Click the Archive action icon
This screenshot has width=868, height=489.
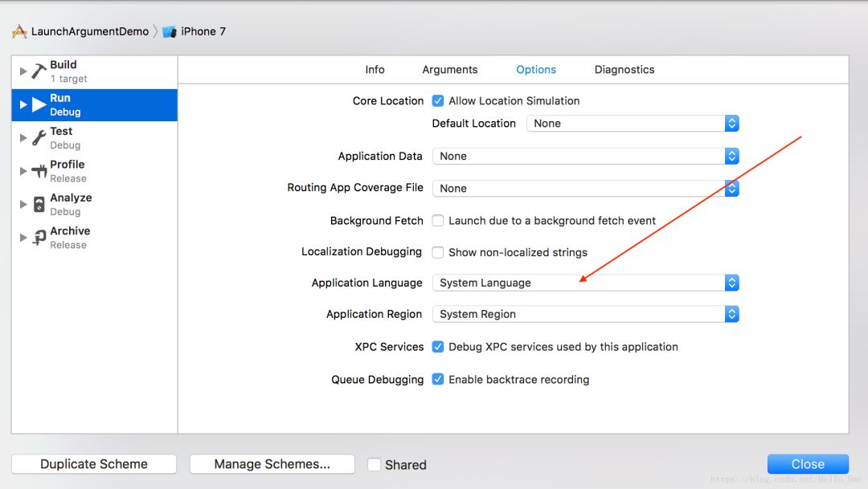coord(39,238)
